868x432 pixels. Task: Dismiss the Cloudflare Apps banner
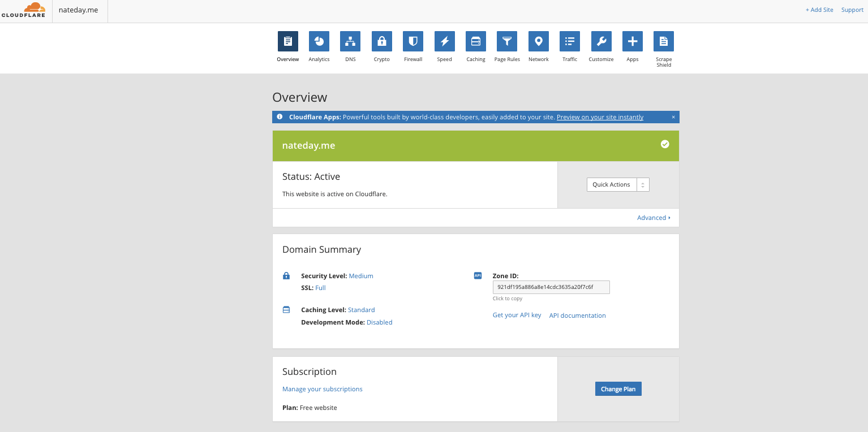coord(673,117)
